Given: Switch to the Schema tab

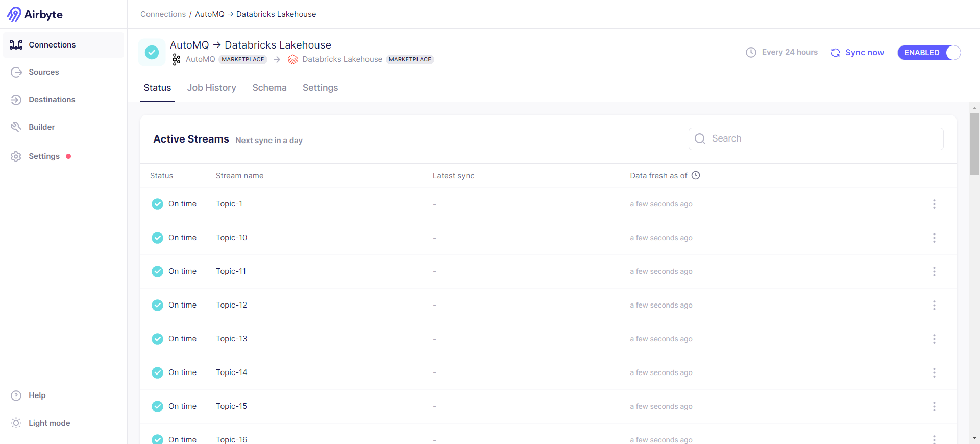Looking at the screenshot, I should [269, 88].
